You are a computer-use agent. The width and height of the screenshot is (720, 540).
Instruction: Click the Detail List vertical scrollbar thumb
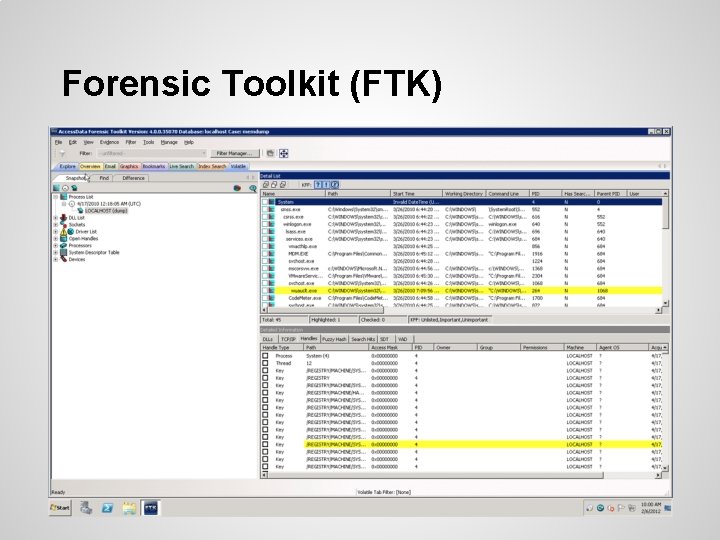(x=665, y=213)
